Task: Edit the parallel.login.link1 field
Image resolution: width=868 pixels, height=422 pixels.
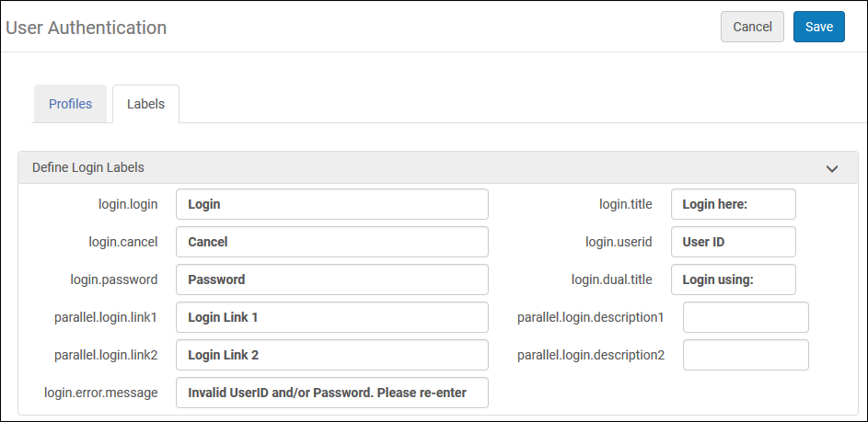Action: pos(331,317)
